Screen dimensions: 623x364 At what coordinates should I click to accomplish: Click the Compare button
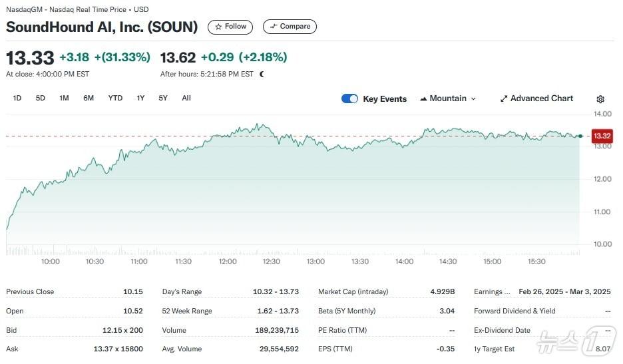click(290, 27)
